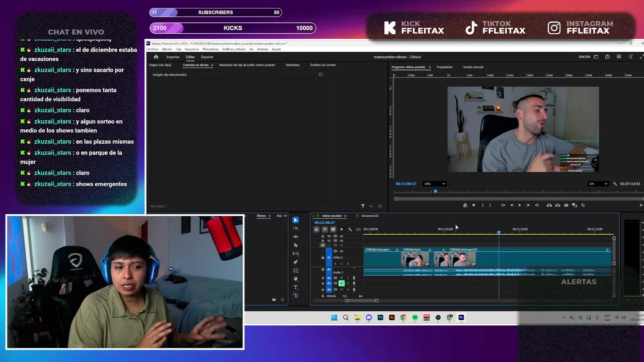Add a marker in the timeline header
The height and width of the screenshot is (362, 644).
pos(341,229)
